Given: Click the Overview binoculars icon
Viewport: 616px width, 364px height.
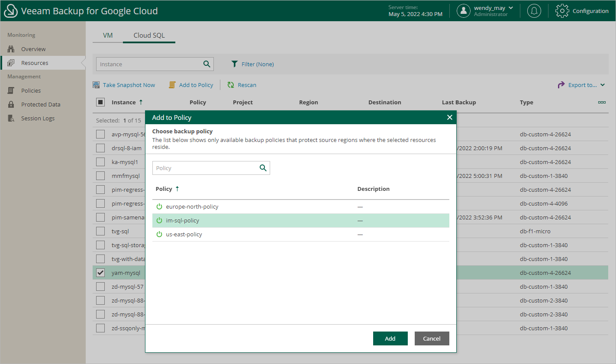Looking at the screenshot, I should tap(11, 49).
